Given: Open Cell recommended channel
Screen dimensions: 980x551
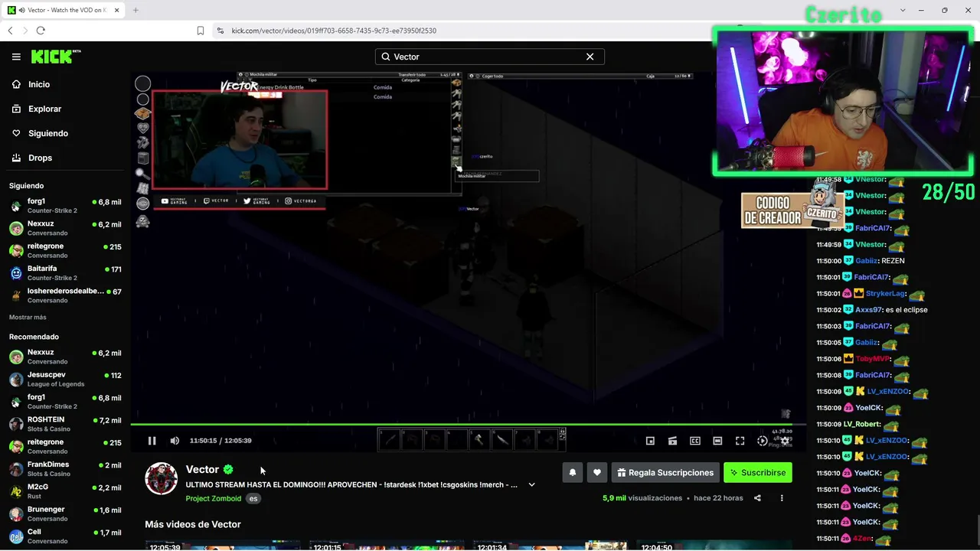Looking at the screenshot, I should tap(65, 536).
